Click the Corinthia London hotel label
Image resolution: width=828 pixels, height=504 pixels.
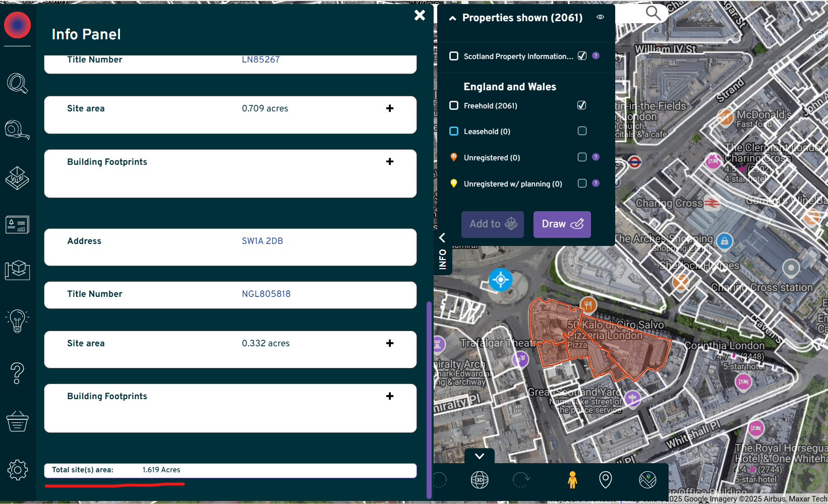[x=725, y=346]
